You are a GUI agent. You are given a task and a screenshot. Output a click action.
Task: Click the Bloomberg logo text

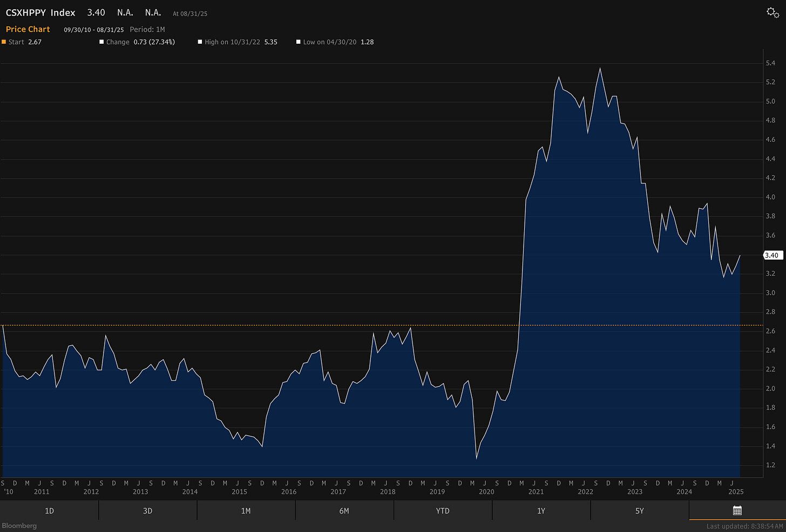tap(20, 526)
